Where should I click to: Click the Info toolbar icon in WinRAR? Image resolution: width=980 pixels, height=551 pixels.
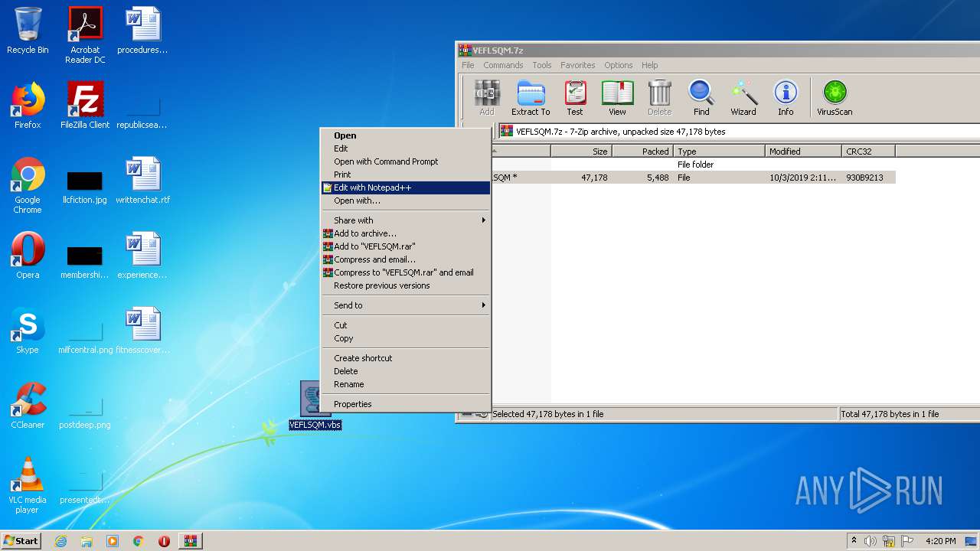click(x=786, y=98)
